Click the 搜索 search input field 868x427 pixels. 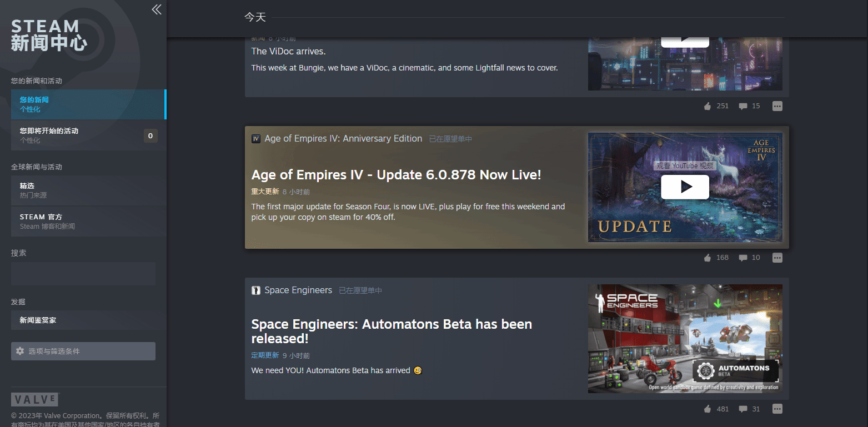(x=83, y=274)
